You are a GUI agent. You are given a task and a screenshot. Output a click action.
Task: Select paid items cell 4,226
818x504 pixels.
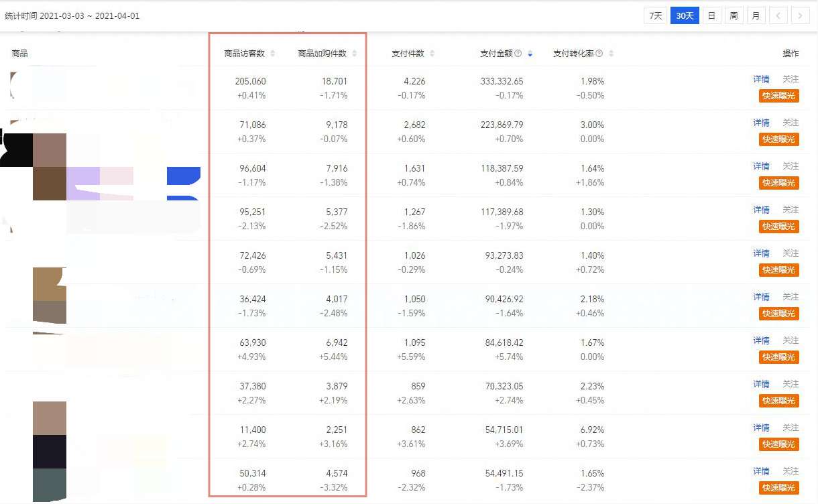point(414,81)
